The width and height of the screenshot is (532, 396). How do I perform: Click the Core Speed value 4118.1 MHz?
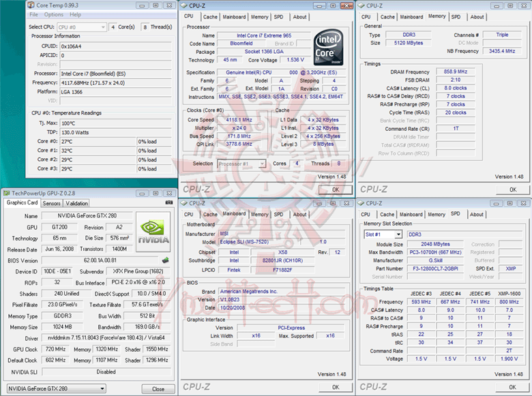click(x=239, y=120)
